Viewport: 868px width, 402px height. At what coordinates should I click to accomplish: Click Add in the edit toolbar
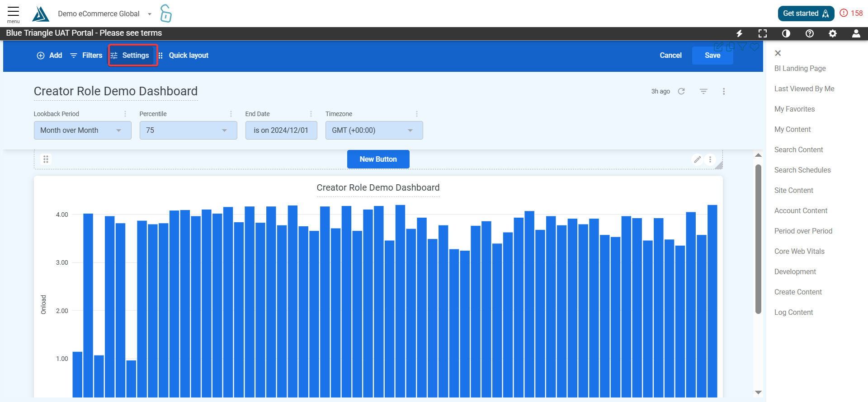tap(49, 56)
